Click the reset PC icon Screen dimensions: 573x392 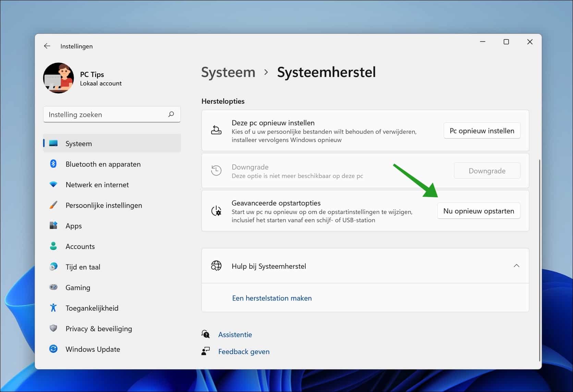click(x=216, y=130)
